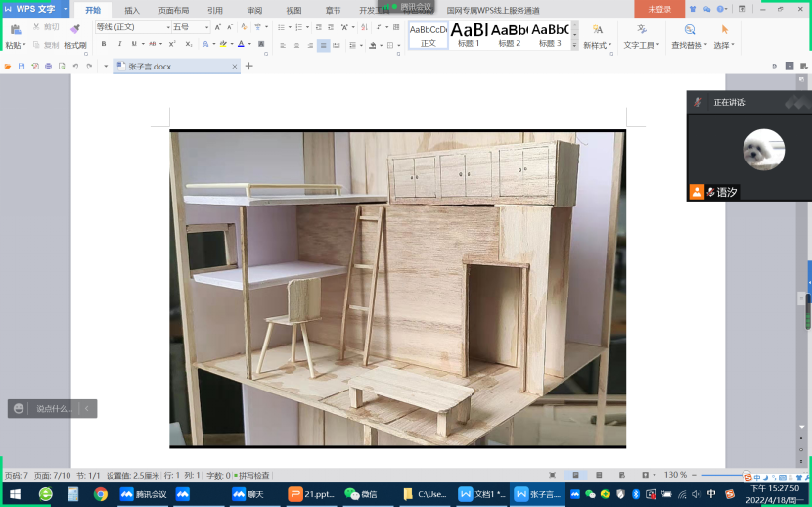Click the Format Painter (格式刷) icon
Viewport: 812px width, 507px height.
[75, 30]
